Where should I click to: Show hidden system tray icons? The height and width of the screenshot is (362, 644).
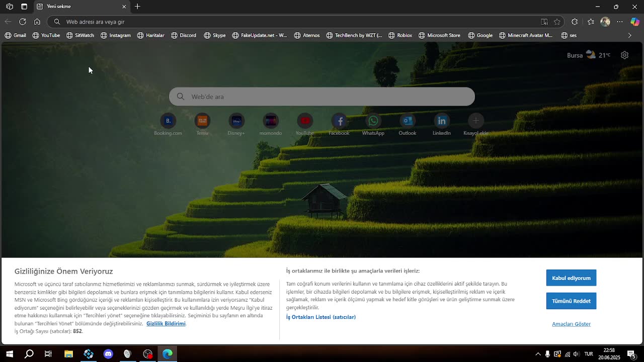[x=538, y=354]
